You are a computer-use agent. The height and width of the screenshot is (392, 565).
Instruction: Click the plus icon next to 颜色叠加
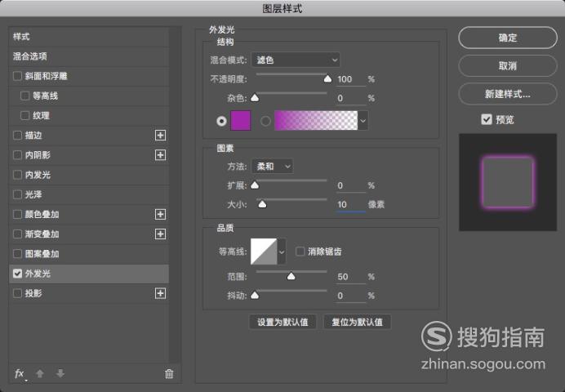[160, 214]
